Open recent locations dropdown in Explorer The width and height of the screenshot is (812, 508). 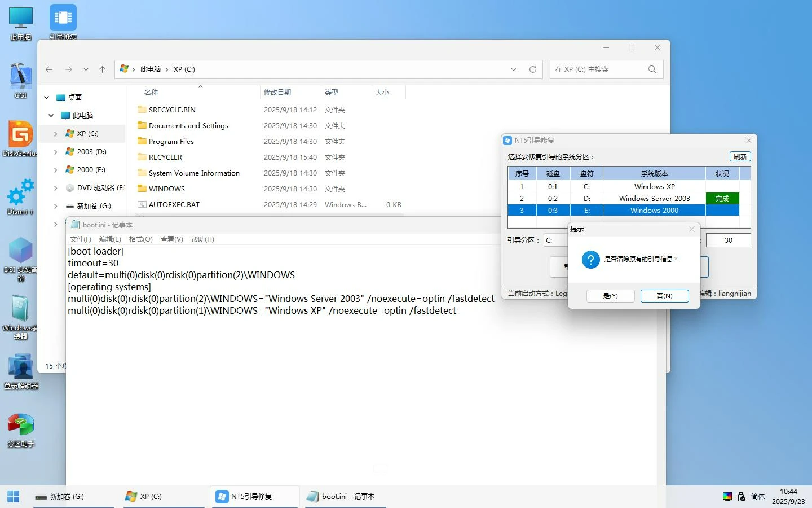[86, 69]
